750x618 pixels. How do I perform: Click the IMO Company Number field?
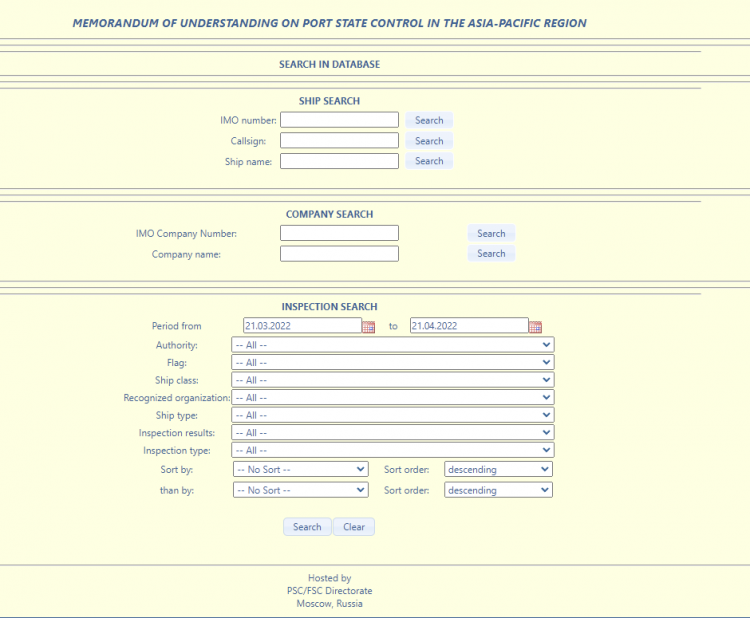[339, 233]
